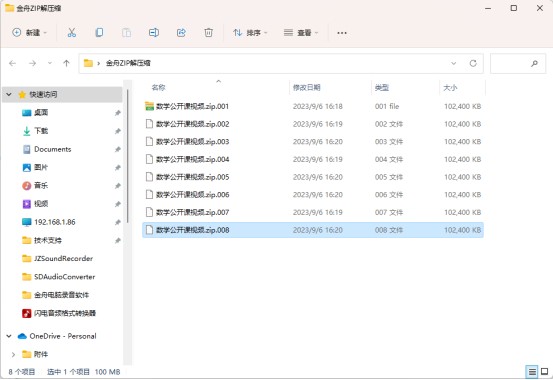Collapse the OneDrive - Personal tree node
Viewport: 553px width, 380px height.
pos(9,336)
